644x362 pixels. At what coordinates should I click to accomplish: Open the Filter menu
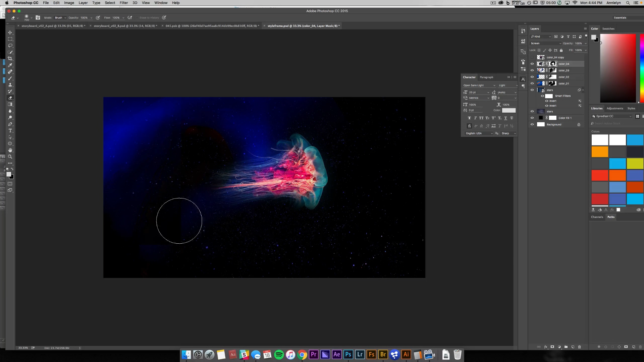[x=124, y=3]
